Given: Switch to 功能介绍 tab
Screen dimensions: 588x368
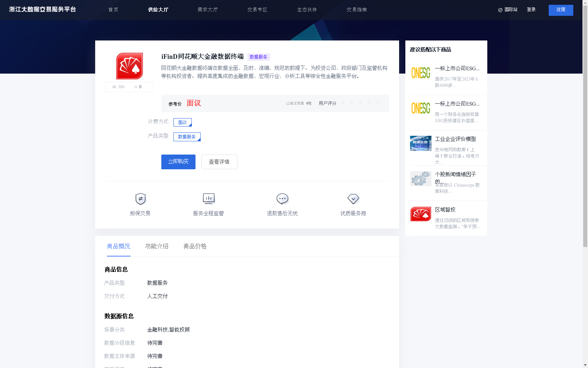Looking at the screenshot, I should pyautogui.click(x=157, y=246).
